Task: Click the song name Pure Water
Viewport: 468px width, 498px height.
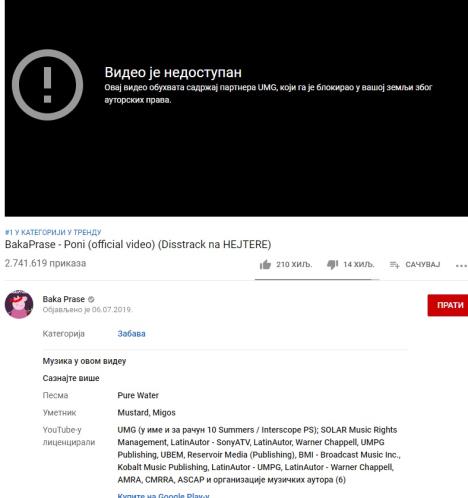Action: click(138, 395)
